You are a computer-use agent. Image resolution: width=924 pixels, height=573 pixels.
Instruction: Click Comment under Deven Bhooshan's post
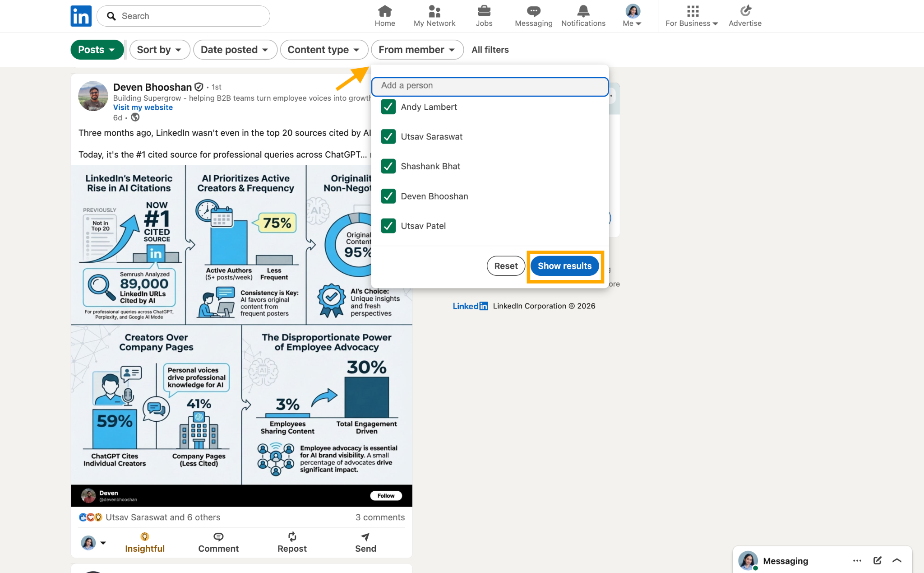coord(218,543)
